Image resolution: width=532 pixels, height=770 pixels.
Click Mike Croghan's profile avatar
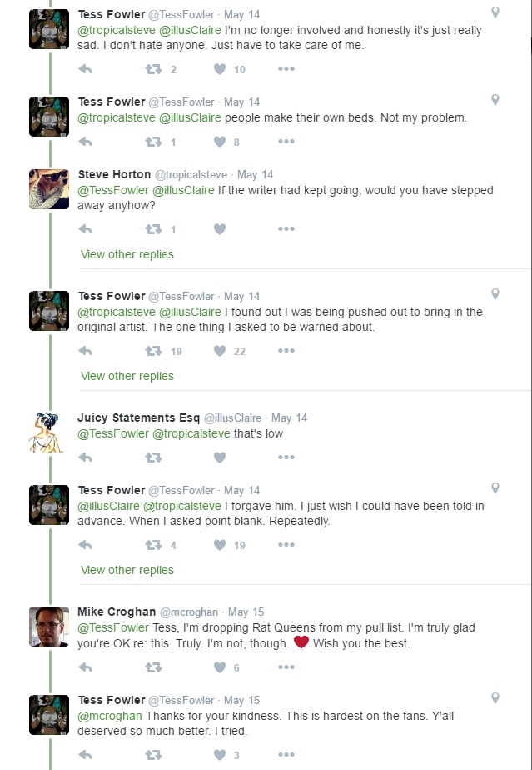[49, 627]
